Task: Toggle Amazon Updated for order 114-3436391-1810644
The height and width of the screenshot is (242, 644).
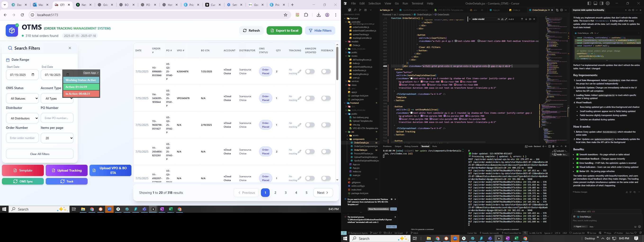Action: [x=310, y=98]
